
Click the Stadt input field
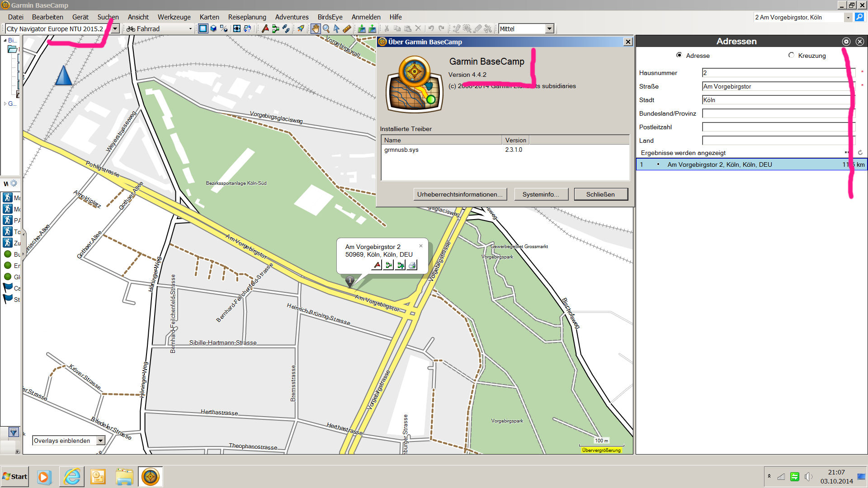(x=778, y=100)
